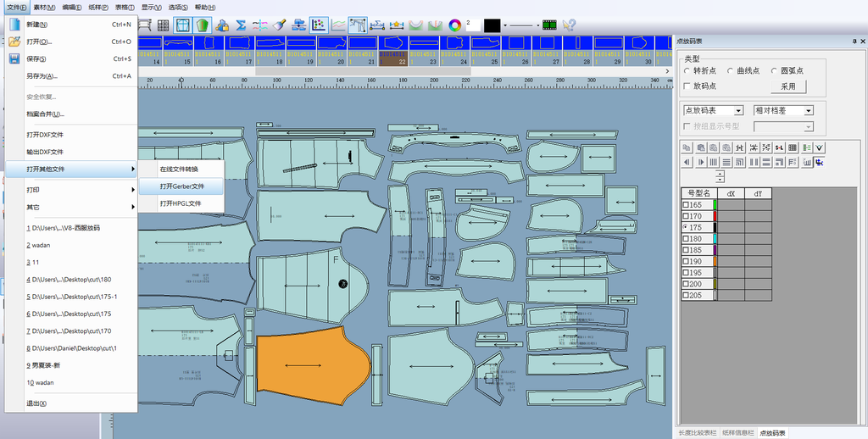Open the 相对档差 dropdown

(809, 110)
